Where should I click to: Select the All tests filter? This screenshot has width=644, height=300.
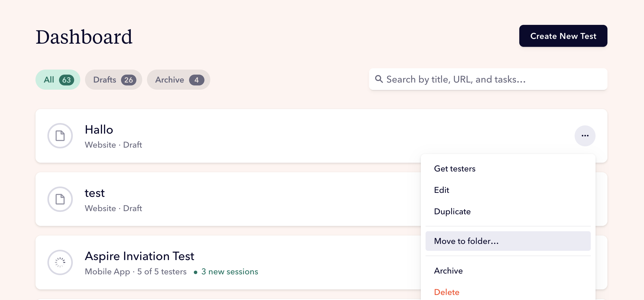(x=58, y=80)
